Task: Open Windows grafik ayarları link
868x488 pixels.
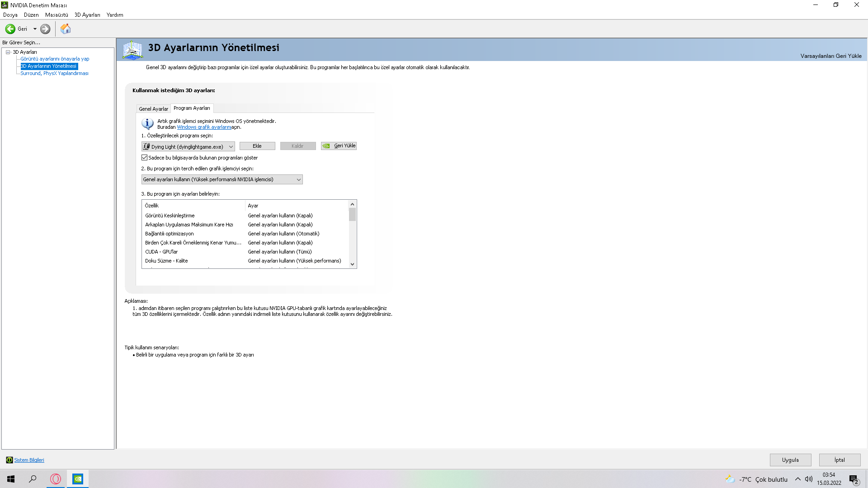Action: 204,127
